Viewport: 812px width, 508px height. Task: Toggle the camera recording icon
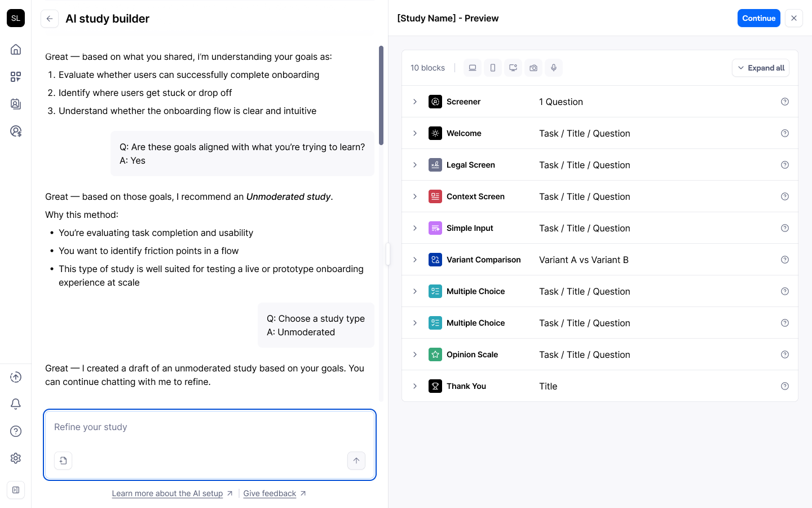(533, 68)
